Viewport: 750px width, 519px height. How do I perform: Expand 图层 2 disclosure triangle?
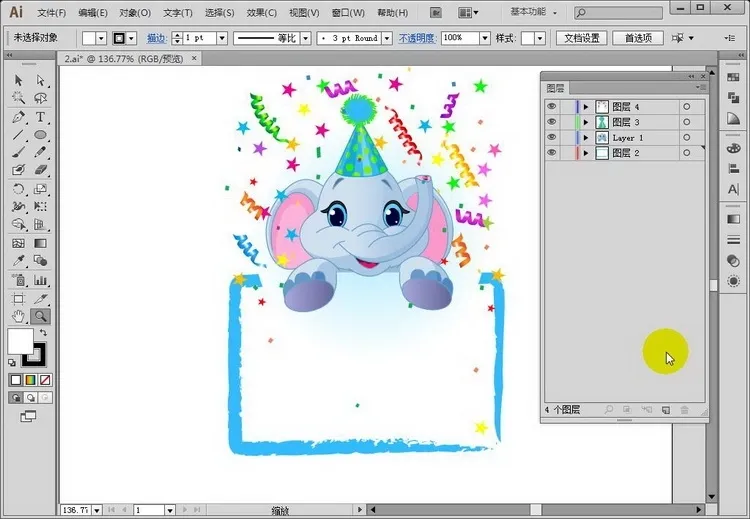point(585,153)
